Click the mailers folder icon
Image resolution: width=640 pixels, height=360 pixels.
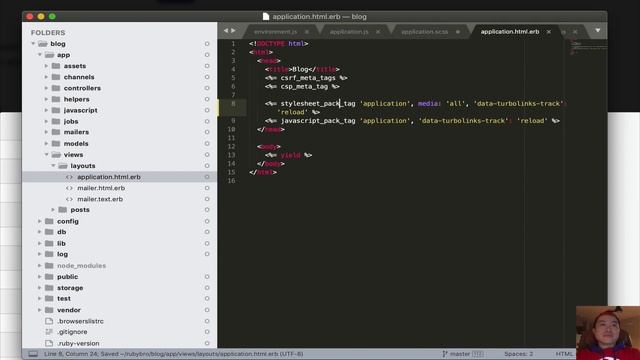click(56, 132)
